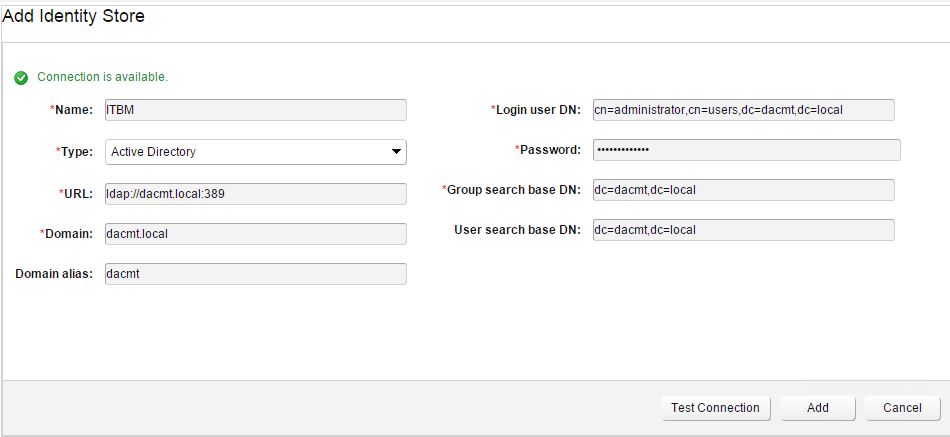Click the Domain alias label

point(54,274)
